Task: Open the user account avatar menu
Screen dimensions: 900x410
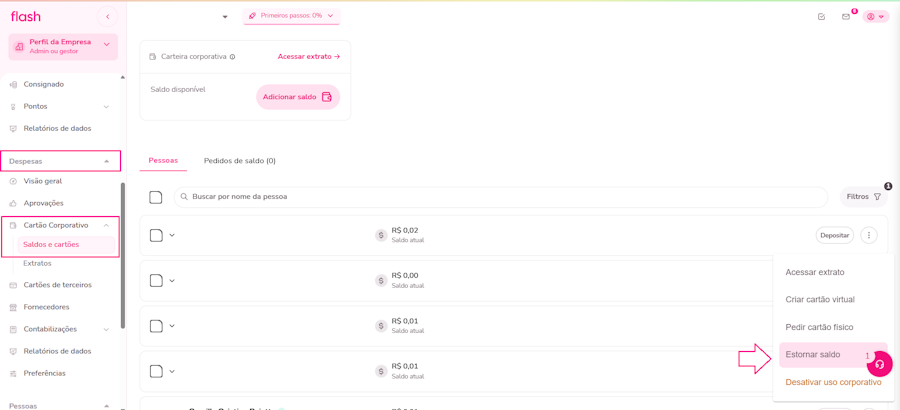Action: [876, 17]
